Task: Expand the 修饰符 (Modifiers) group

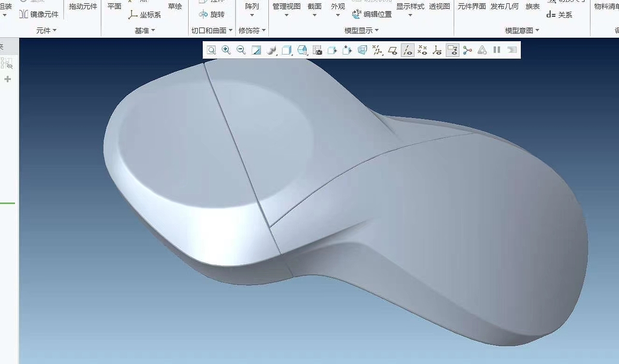Action: [252, 30]
